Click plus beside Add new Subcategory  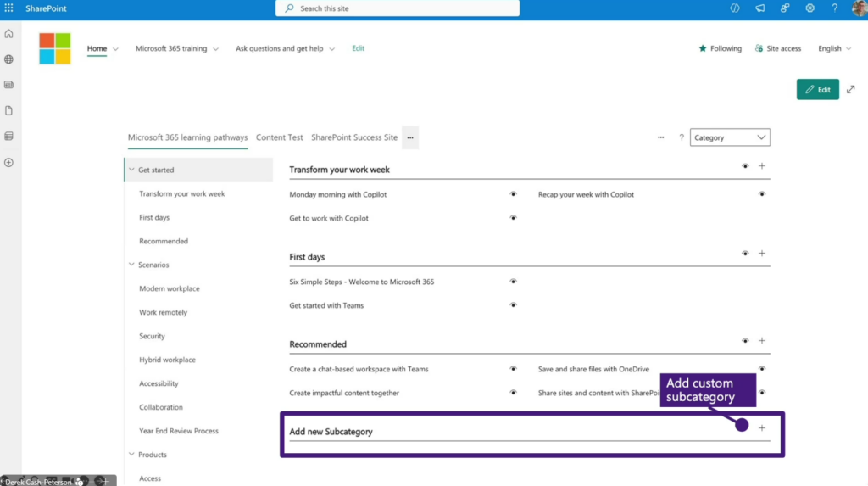tap(761, 428)
